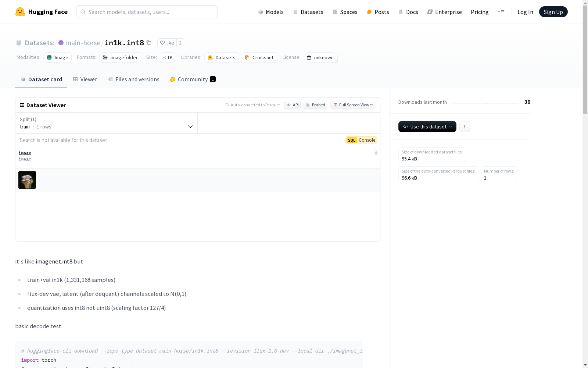Switch to the Dataset card tab

pyautogui.click(x=41, y=79)
